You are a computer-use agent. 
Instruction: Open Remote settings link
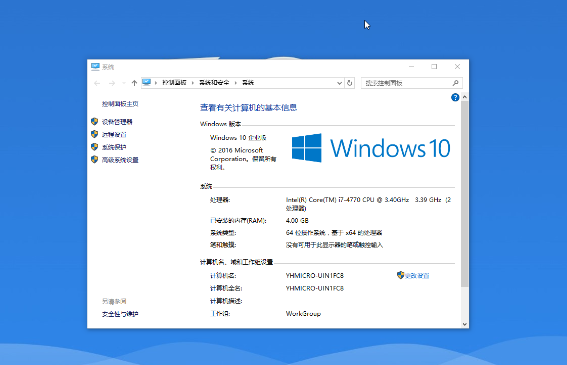114,135
